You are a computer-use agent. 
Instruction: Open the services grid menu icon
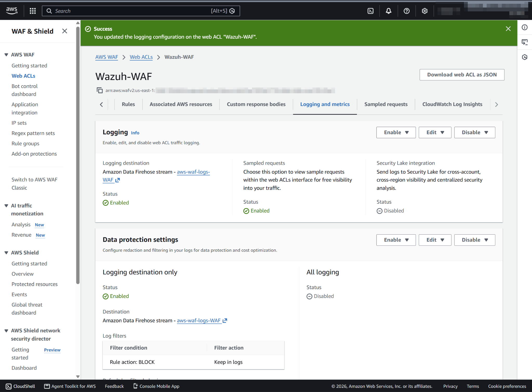click(x=33, y=11)
